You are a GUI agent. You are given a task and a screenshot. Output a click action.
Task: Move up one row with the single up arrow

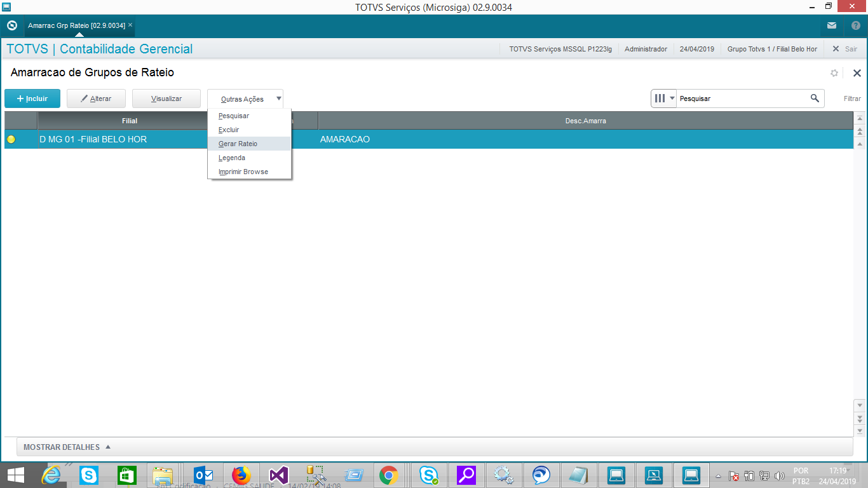(x=860, y=144)
